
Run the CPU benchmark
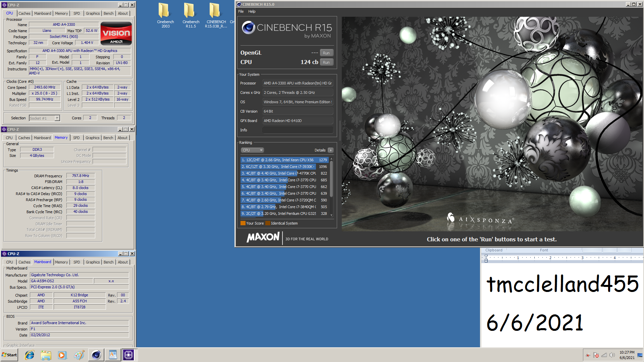326,62
